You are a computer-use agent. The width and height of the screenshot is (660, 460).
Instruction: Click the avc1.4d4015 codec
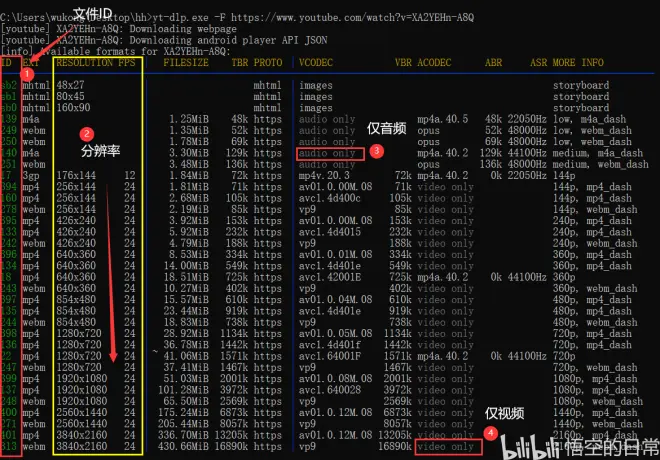(330, 232)
